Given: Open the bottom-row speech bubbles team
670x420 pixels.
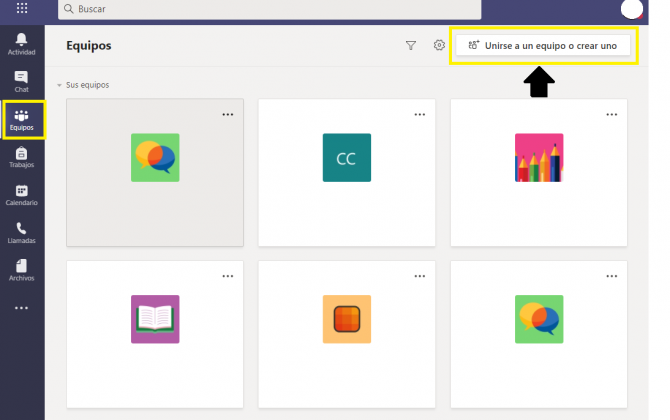Looking at the screenshot, I should (x=539, y=334).
